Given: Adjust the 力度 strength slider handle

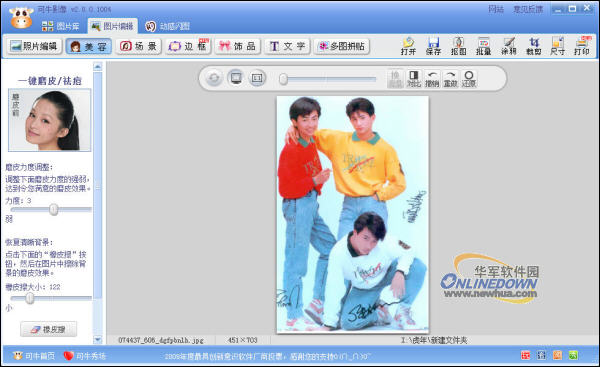Looking at the screenshot, I should (x=54, y=209).
